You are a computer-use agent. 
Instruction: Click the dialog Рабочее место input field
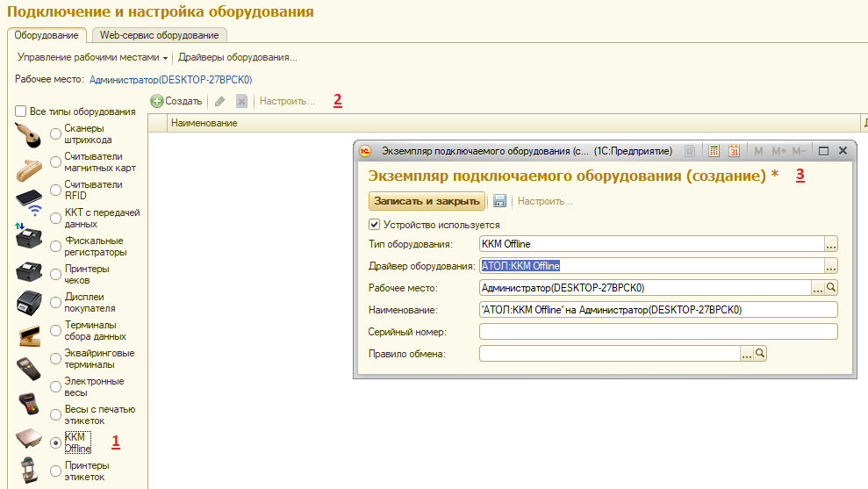click(645, 287)
